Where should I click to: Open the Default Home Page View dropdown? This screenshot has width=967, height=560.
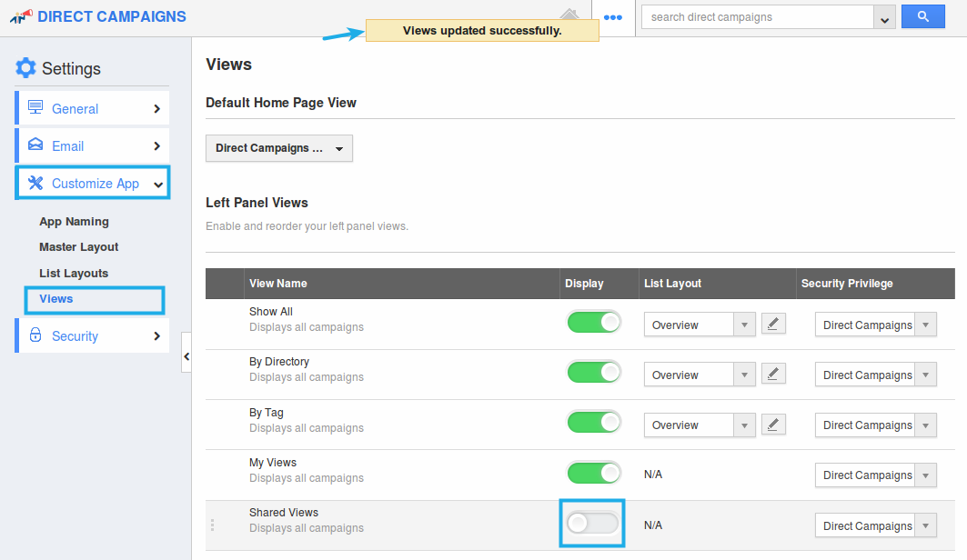[x=278, y=148]
